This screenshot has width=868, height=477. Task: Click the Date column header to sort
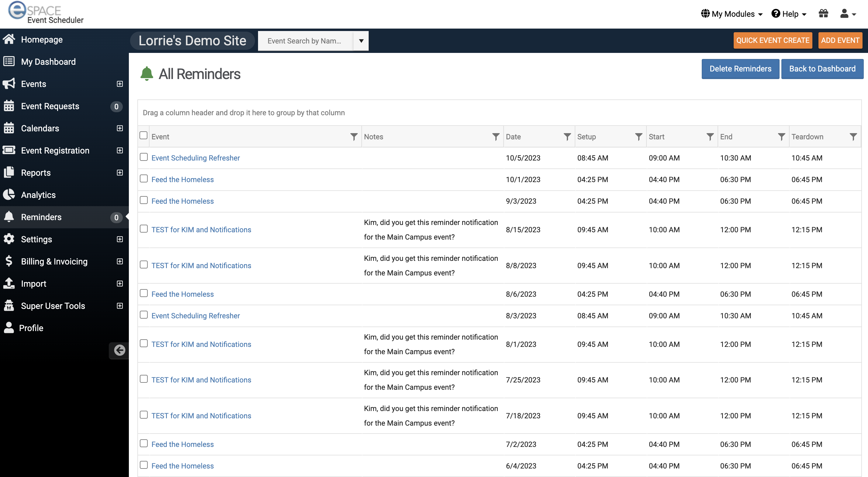[513, 137]
